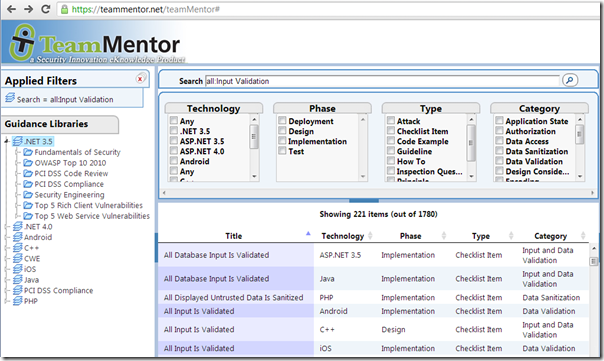Screen dimensions: 604x361
Task: Check the Attack type filter
Action: (391, 121)
